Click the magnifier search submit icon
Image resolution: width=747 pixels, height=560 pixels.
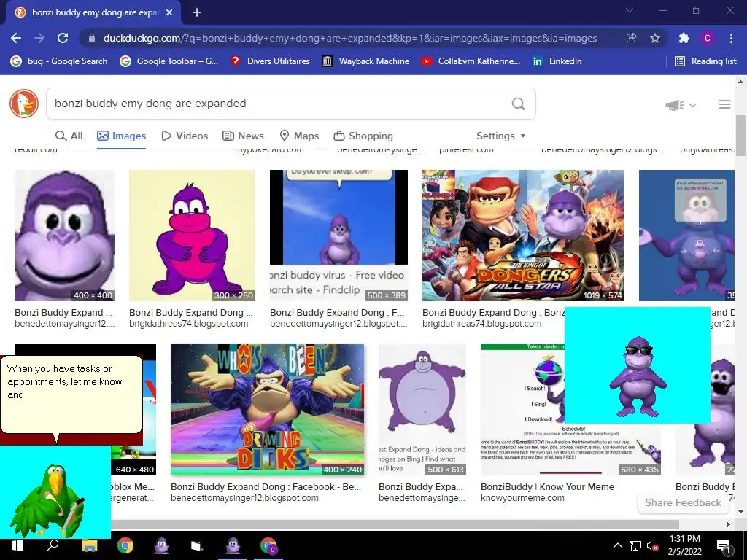[x=519, y=104]
